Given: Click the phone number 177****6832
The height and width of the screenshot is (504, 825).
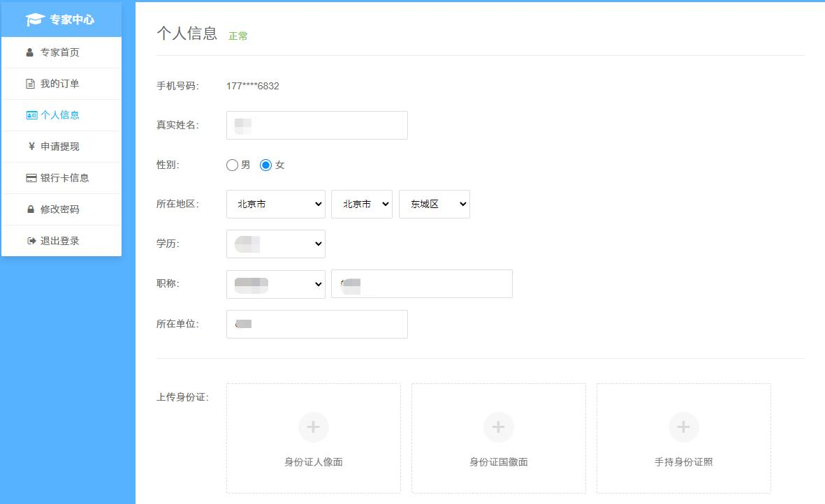Looking at the screenshot, I should [253, 86].
